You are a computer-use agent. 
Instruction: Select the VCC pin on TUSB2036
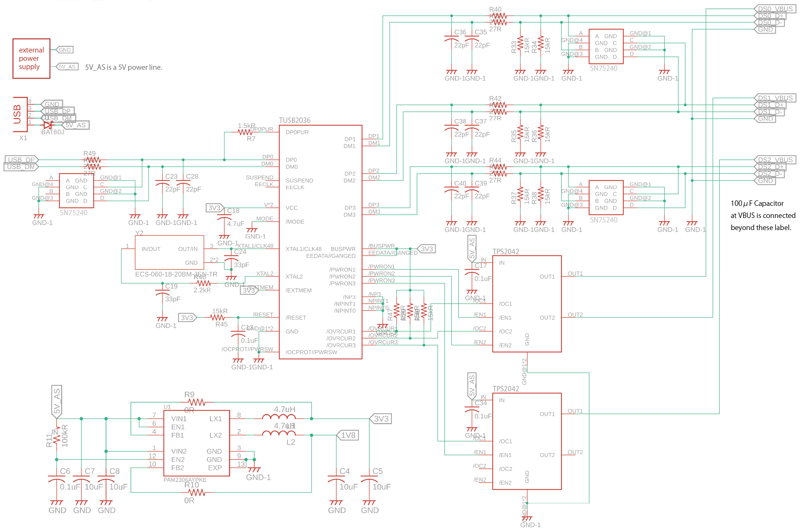tap(291, 208)
